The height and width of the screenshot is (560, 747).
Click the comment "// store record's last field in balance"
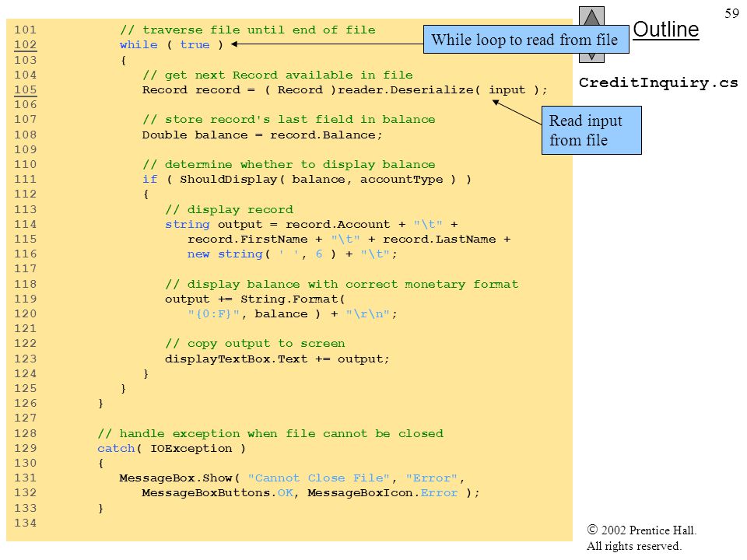(289, 120)
